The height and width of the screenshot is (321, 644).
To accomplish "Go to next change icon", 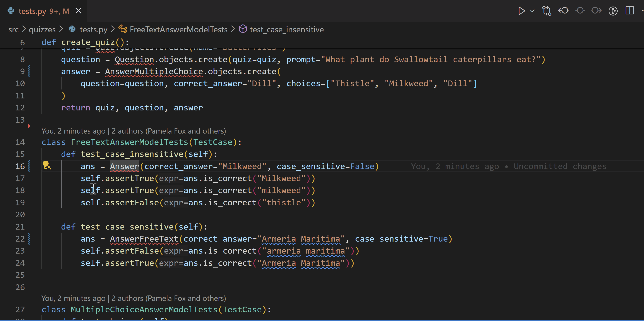I will click(596, 11).
